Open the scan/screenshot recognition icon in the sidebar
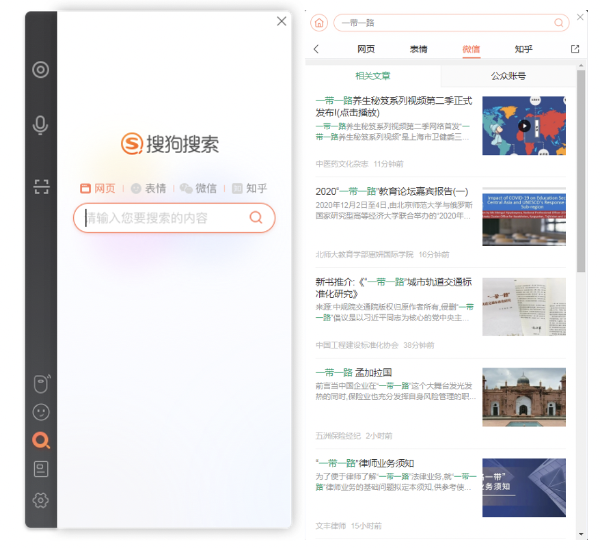This screenshot has height=548, width=600. (x=41, y=187)
